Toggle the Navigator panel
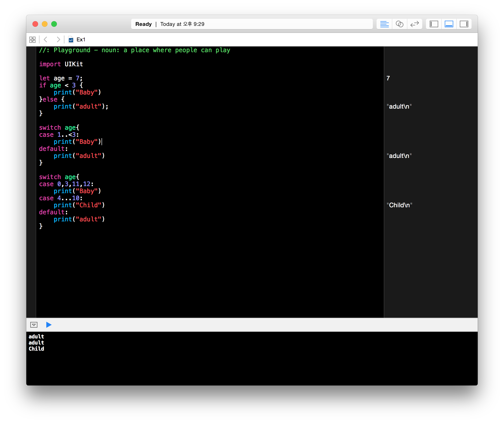504x423 pixels. click(x=434, y=24)
